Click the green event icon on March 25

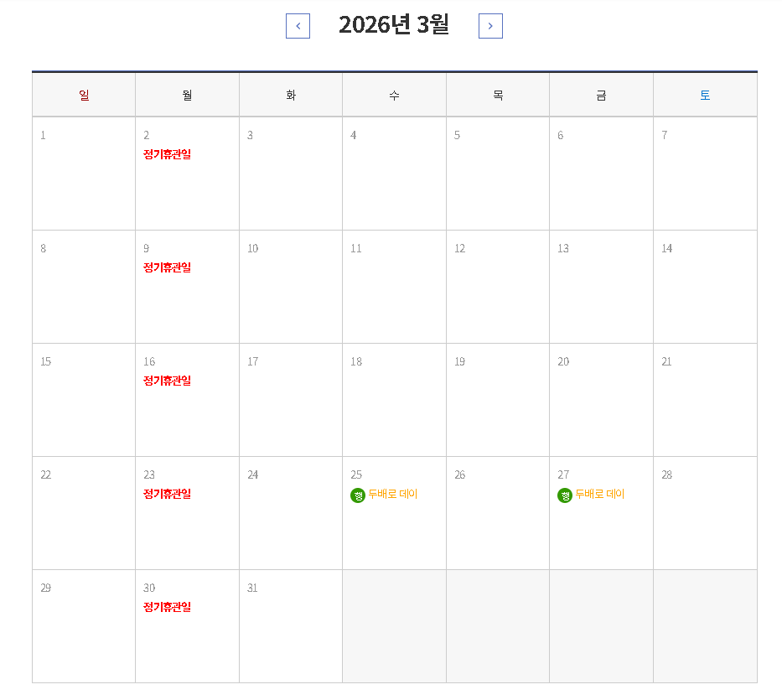pos(356,495)
